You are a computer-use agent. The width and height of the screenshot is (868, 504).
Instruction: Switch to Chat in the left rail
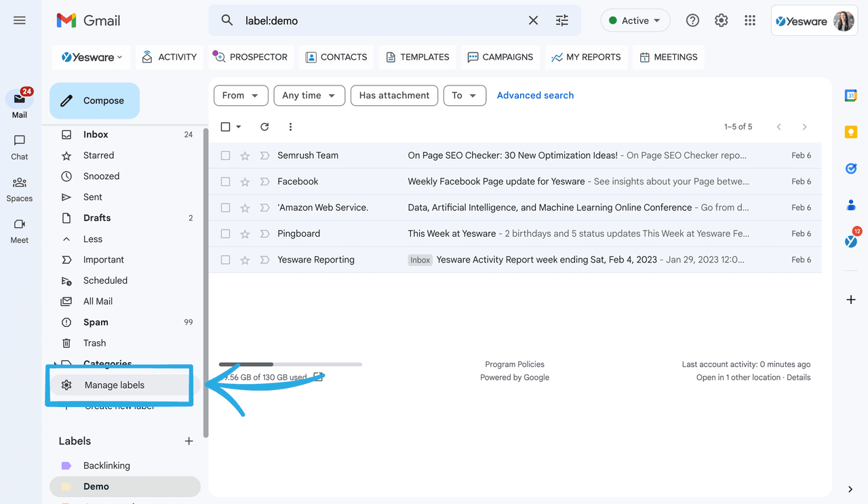click(x=19, y=144)
